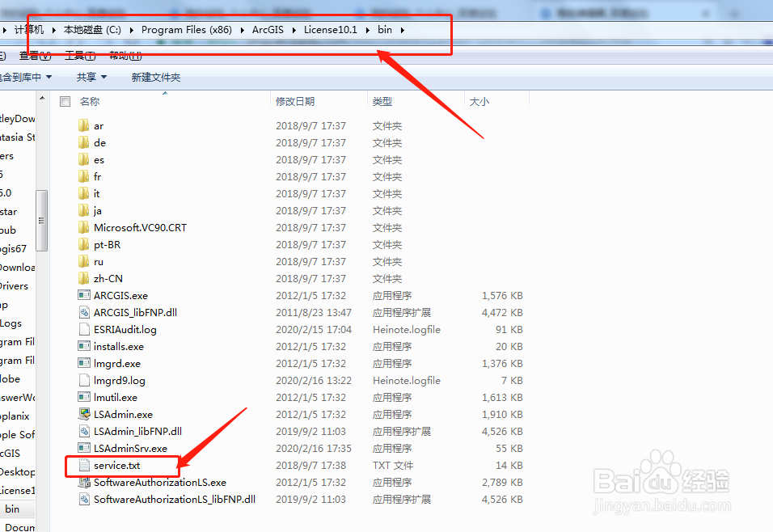This screenshot has width=773, height=532.
Task: Click the lmutil.exe application icon
Action: [84, 397]
